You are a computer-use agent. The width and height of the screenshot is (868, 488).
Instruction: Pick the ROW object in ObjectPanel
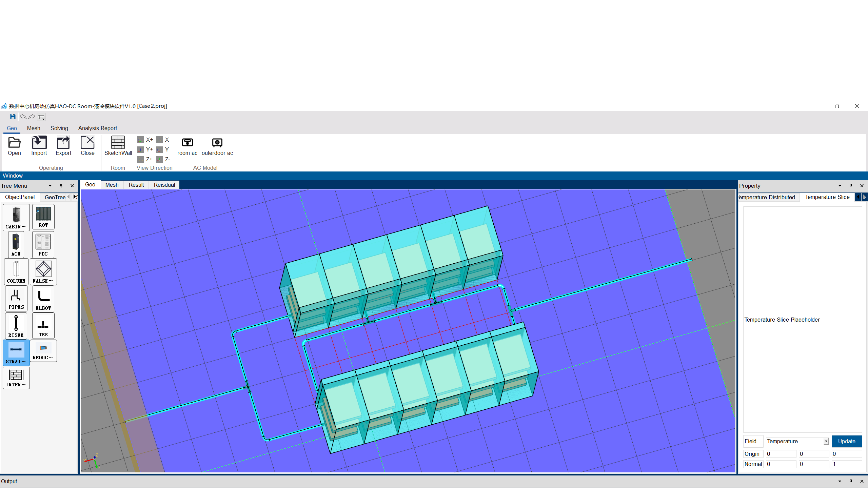click(43, 217)
